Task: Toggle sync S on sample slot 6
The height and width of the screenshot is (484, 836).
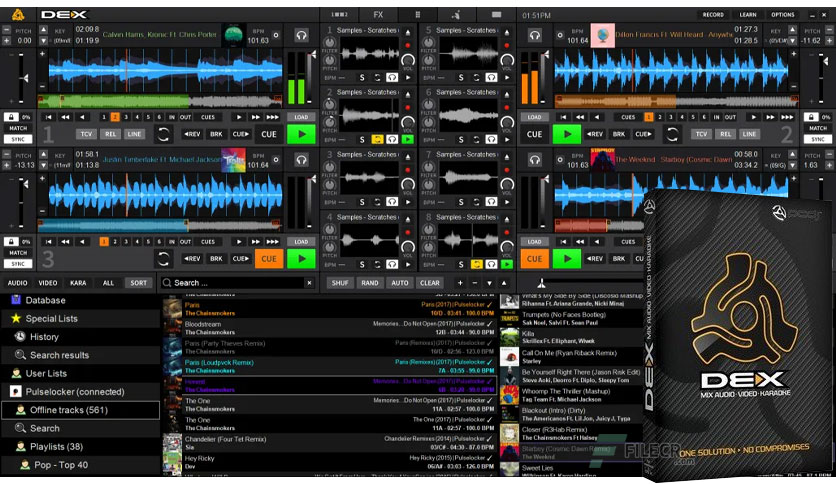Action: point(461,140)
